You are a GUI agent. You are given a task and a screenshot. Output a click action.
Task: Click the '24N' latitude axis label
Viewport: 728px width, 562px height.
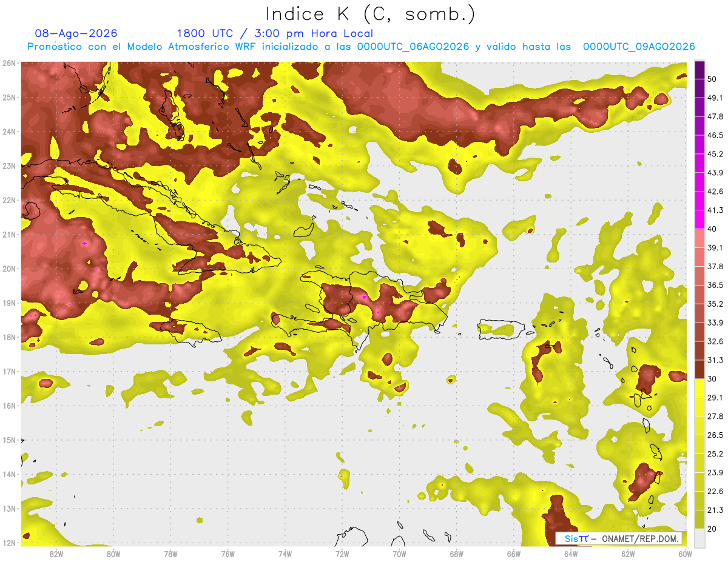tap(9, 132)
